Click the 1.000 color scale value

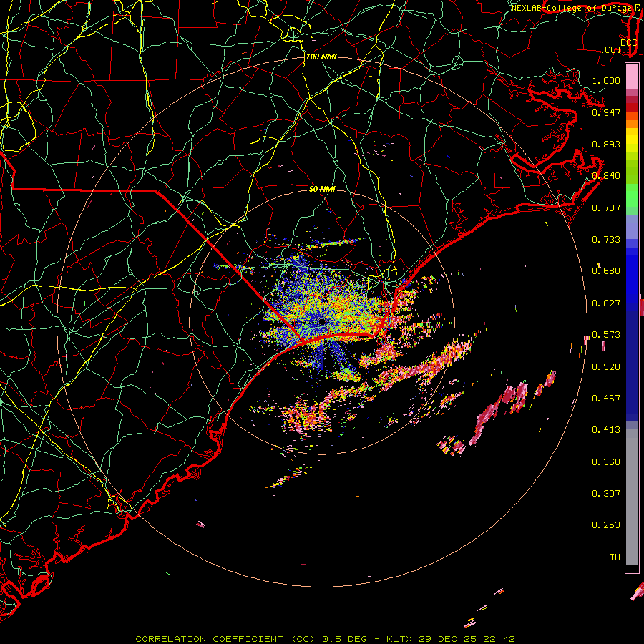pyautogui.click(x=606, y=80)
